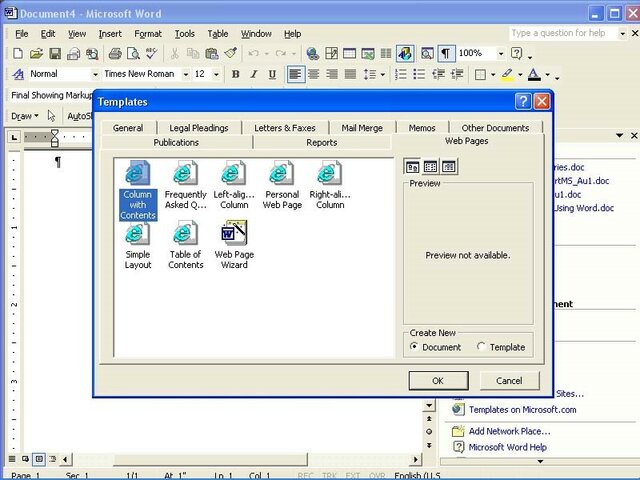Open Templates on Microsoft.com link
This screenshot has height=480, width=640.
point(522,409)
